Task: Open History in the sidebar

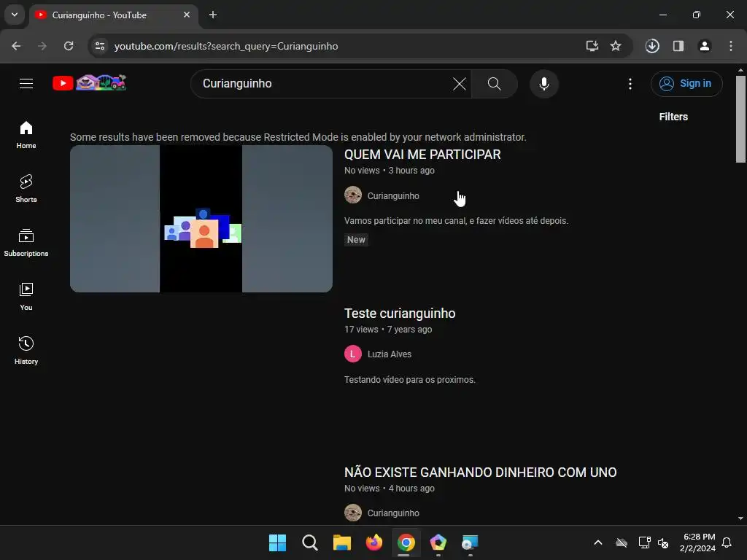Action: pyautogui.click(x=26, y=350)
